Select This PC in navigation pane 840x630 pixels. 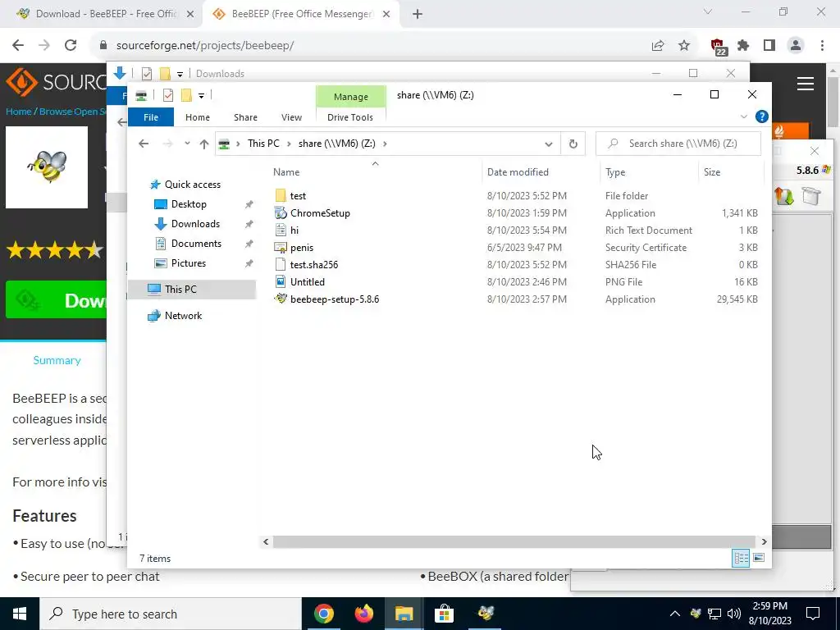[x=180, y=290]
